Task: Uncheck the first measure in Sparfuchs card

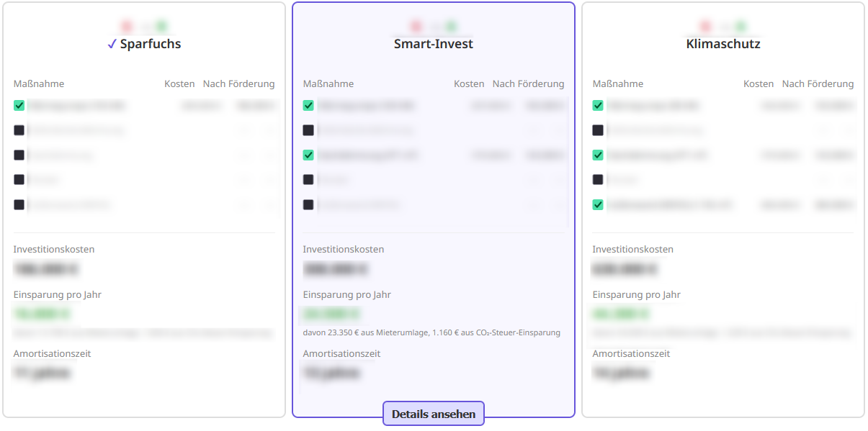Action: click(19, 106)
